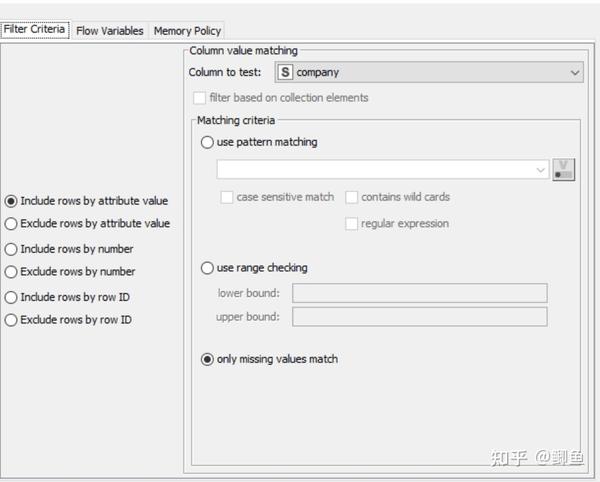Expand the pattern matching combo box
The height and width of the screenshot is (482, 600).
tap(383, 169)
